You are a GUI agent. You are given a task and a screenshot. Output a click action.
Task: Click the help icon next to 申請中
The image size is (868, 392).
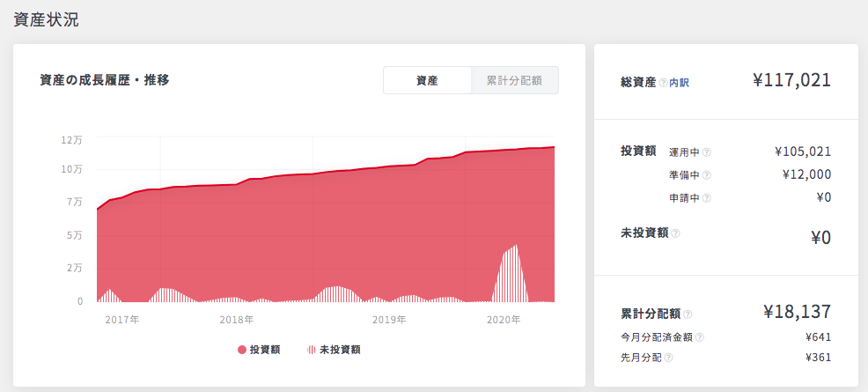pos(706,198)
